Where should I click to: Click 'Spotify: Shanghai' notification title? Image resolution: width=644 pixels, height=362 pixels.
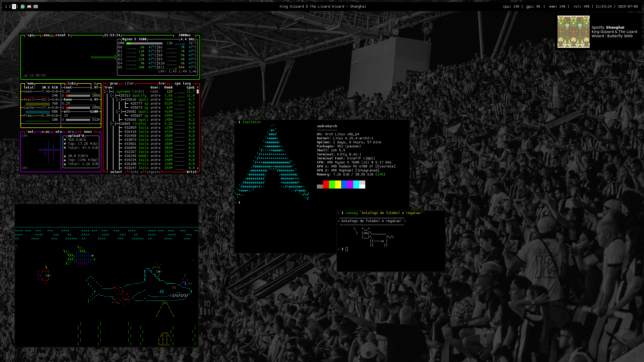[x=608, y=27]
